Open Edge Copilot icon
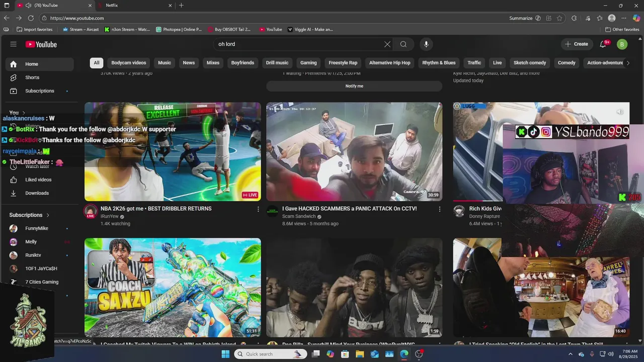The width and height of the screenshot is (644, 362). pos(636,18)
